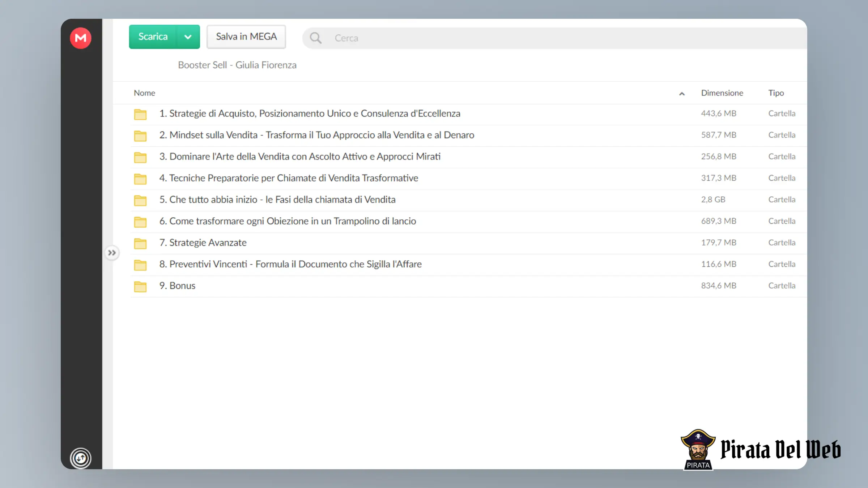Viewport: 868px width, 488px height.
Task: Click the 116,6 MB size value
Action: pyautogui.click(x=719, y=264)
